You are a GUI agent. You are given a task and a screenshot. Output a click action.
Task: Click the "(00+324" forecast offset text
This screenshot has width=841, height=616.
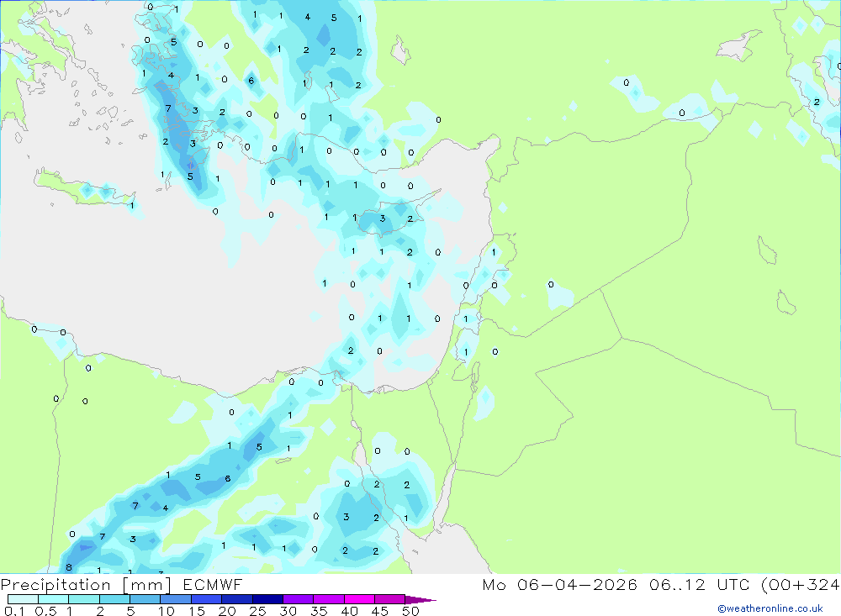coord(801,584)
